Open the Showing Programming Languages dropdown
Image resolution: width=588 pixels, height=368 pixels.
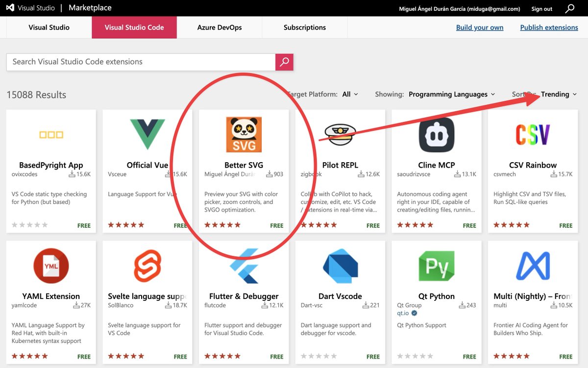pos(452,94)
